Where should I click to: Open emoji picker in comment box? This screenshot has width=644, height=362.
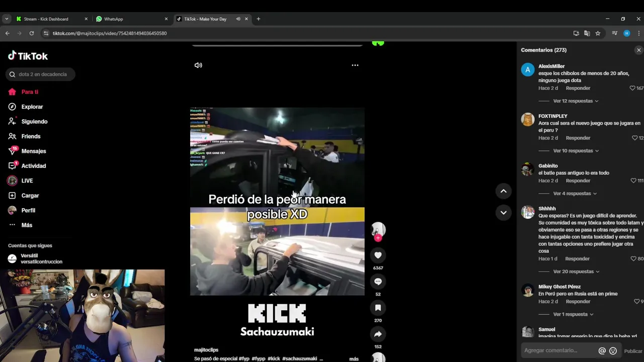coord(613,351)
